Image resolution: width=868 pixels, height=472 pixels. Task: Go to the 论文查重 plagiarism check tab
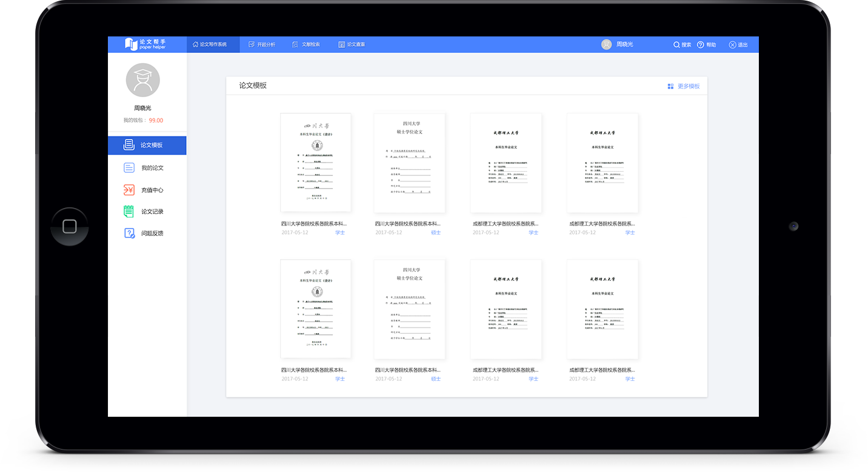352,44
